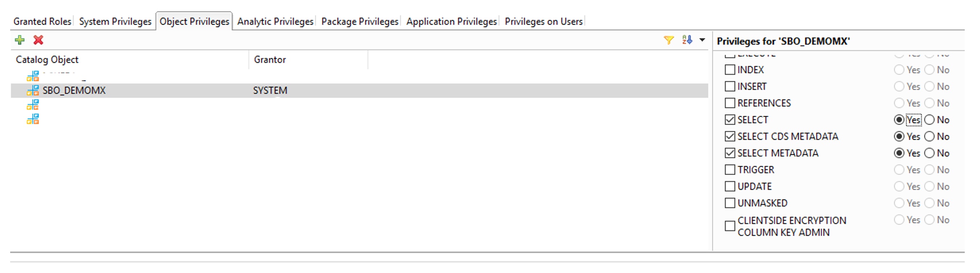
Task: Go to the Analytic Privileges tab
Action: click(x=275, y=22)
